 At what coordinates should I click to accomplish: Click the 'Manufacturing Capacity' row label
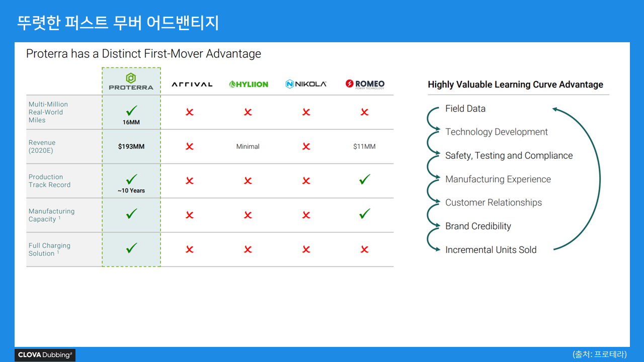tap(51, 215)
